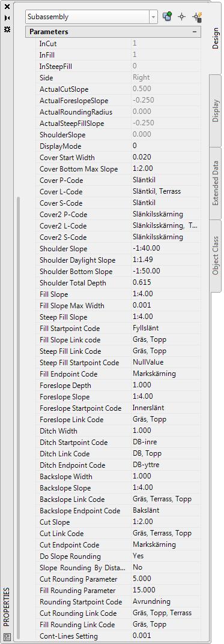Screen dimensions: 224x644
Task: Click the palette auto-hide icon
Action: coord(7,18)
